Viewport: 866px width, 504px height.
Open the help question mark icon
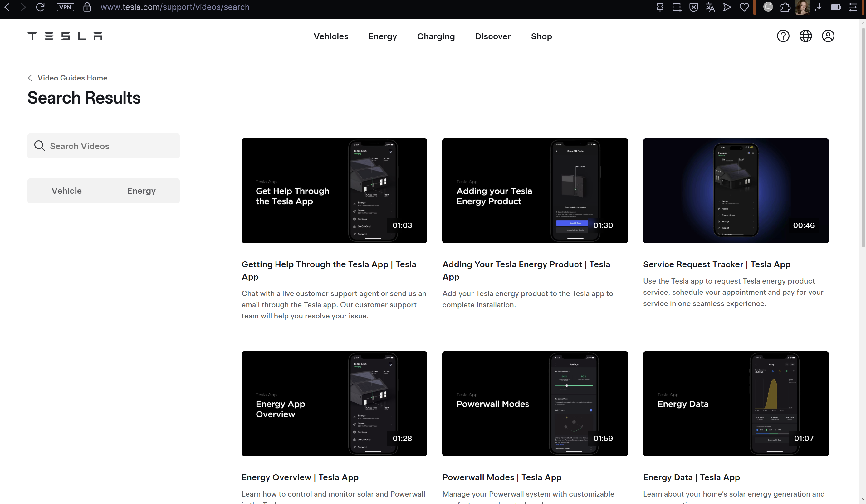pos(783,36)
